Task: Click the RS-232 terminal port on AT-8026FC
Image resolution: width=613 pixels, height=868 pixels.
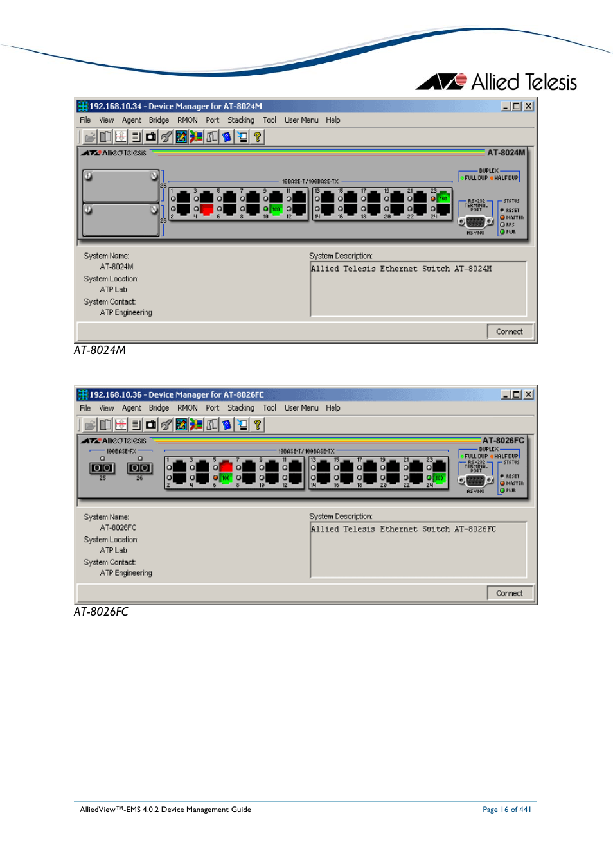Action: [475, 480]
